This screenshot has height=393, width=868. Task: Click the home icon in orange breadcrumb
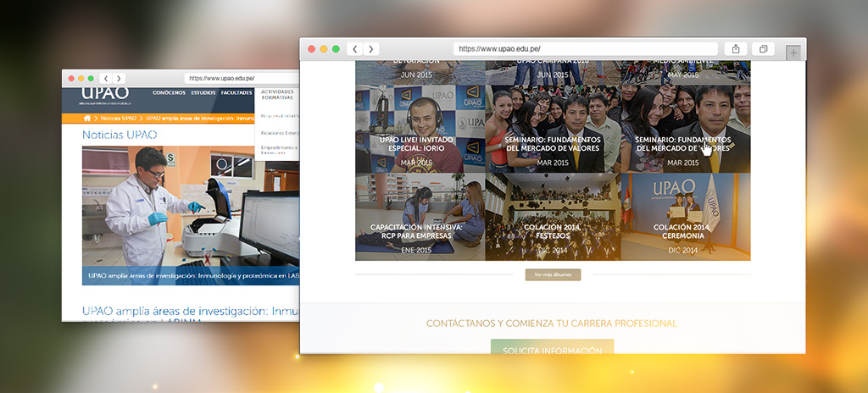coord(87,119)
